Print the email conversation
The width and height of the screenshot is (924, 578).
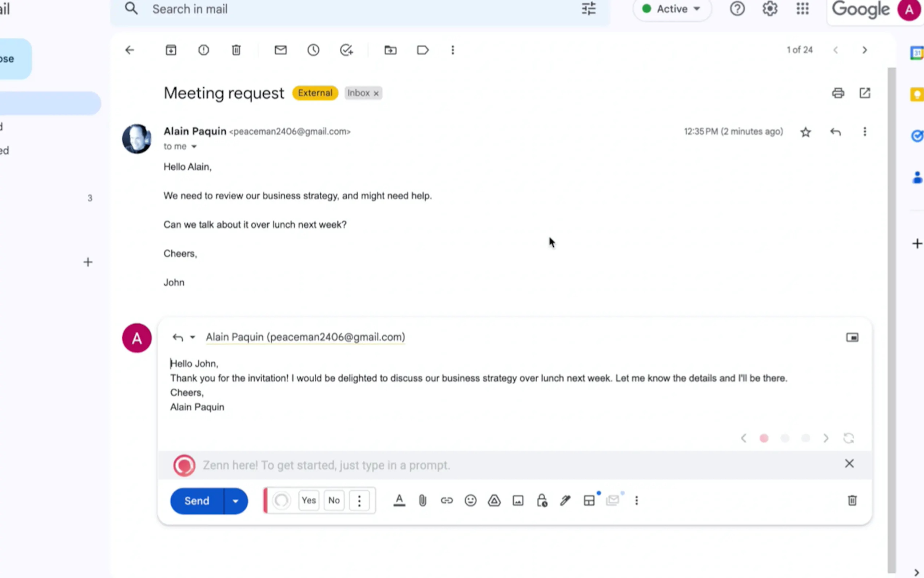pos(838,93)
